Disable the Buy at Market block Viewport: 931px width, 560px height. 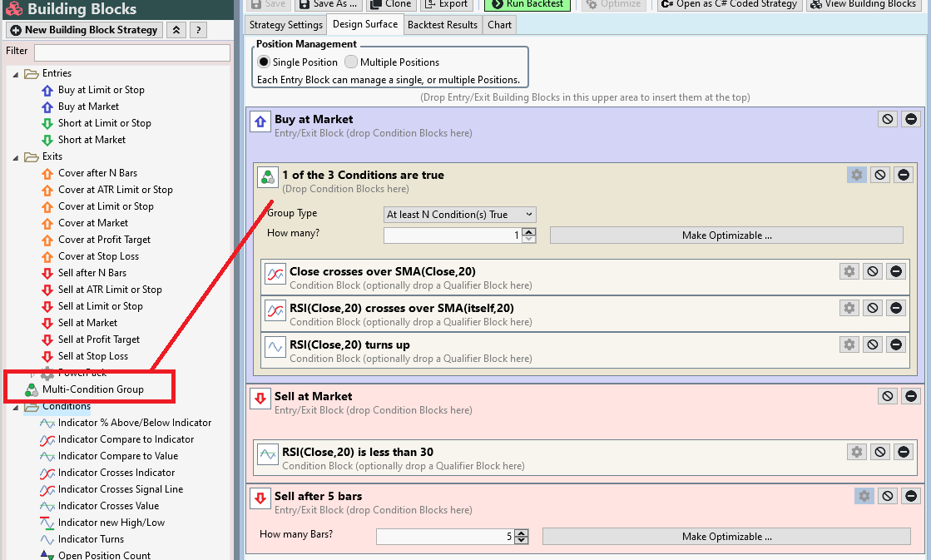tap(888, 119)
